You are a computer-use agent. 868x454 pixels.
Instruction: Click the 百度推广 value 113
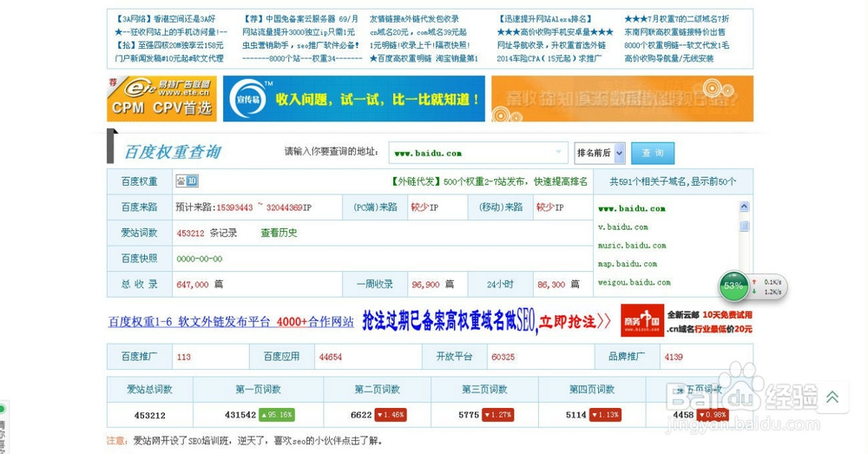point(183,357)
